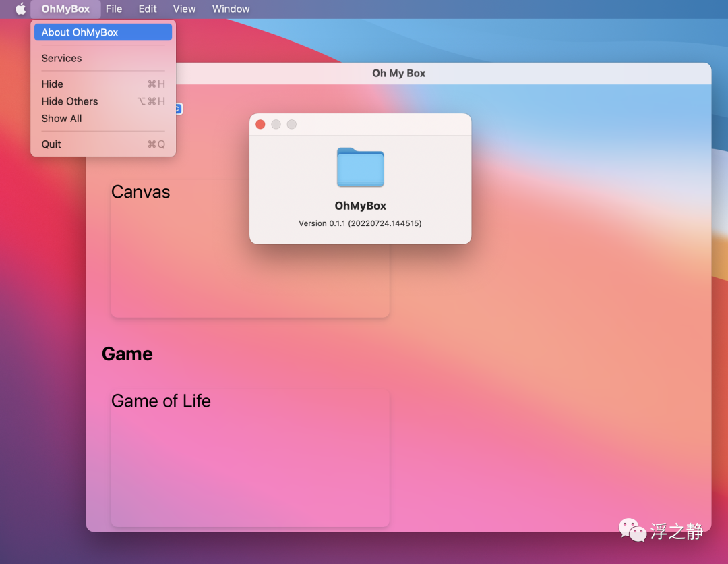Open the Services submenu
Screen dimensions: 728x564
pyautogui.click(x=103, y=58)
